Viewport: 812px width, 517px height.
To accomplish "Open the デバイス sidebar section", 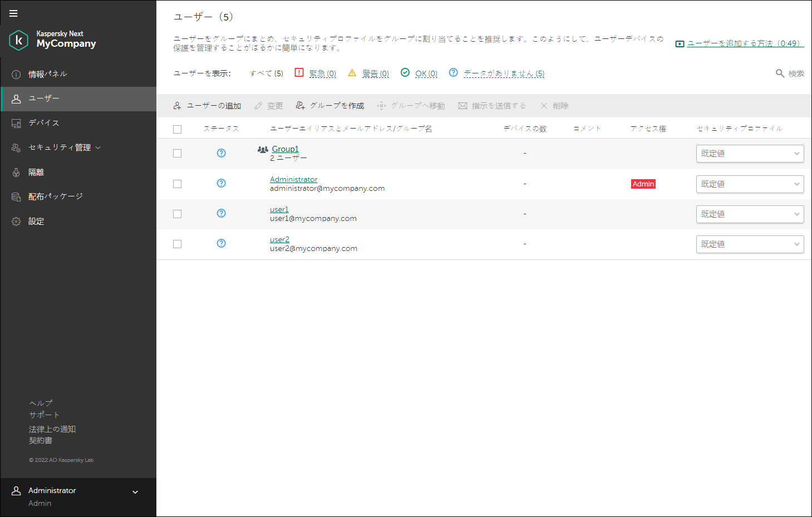I will (x=43, y=123).
